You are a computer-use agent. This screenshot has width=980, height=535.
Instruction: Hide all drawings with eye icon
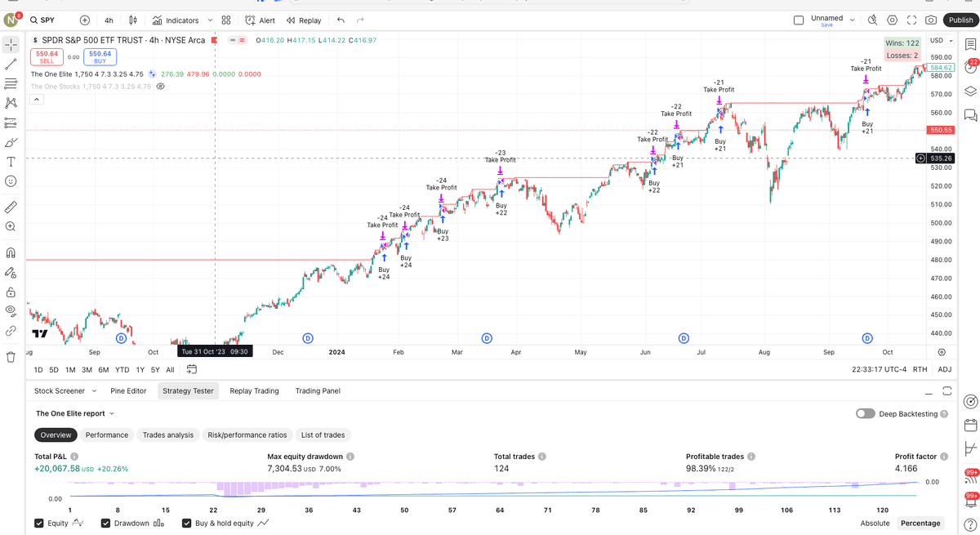pos(11,310)
